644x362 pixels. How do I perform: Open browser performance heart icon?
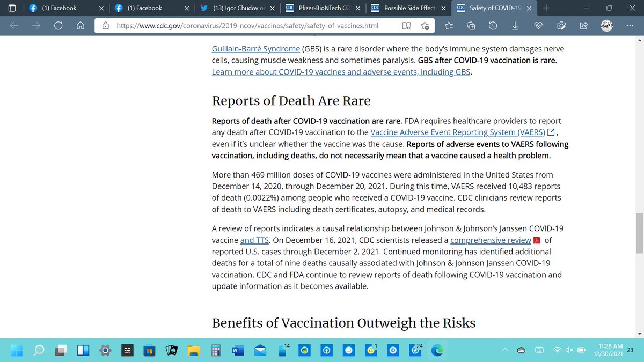point(539,26)
